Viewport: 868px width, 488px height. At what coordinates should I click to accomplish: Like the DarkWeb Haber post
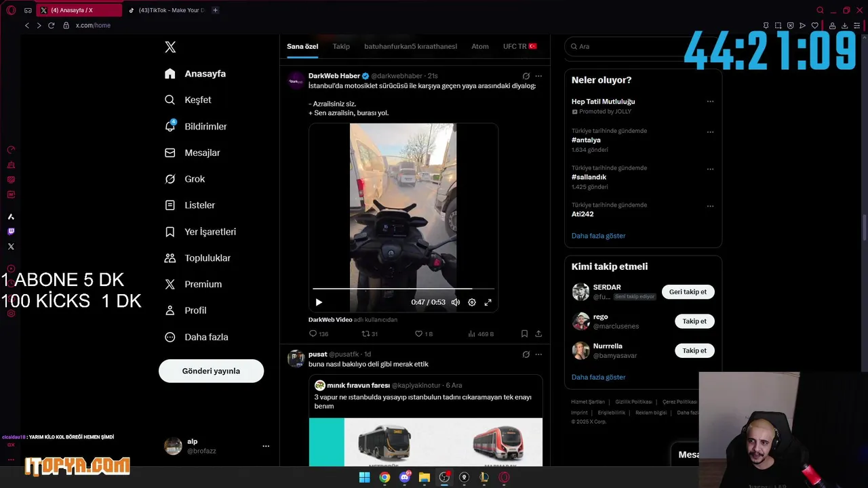click(424, 333)
